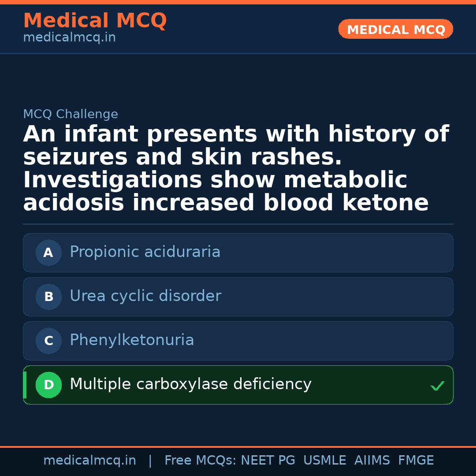Image resolution: width=476 pixels, height=476 pixels.
Task: Select answer Propionic aciduraria
Action: pyautogui.click(x=145, y=252)
